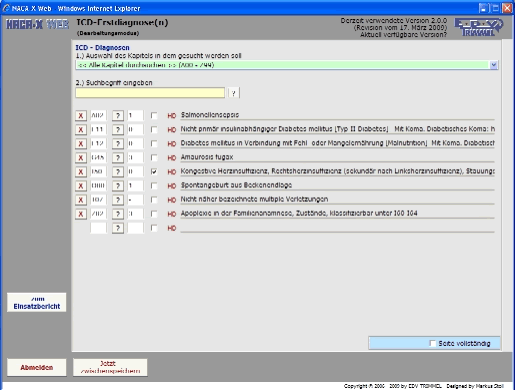Screen dimensions: 515x390
Task: Click Aktuell verfügbare Version? link
Action: (x=403, y=35)
